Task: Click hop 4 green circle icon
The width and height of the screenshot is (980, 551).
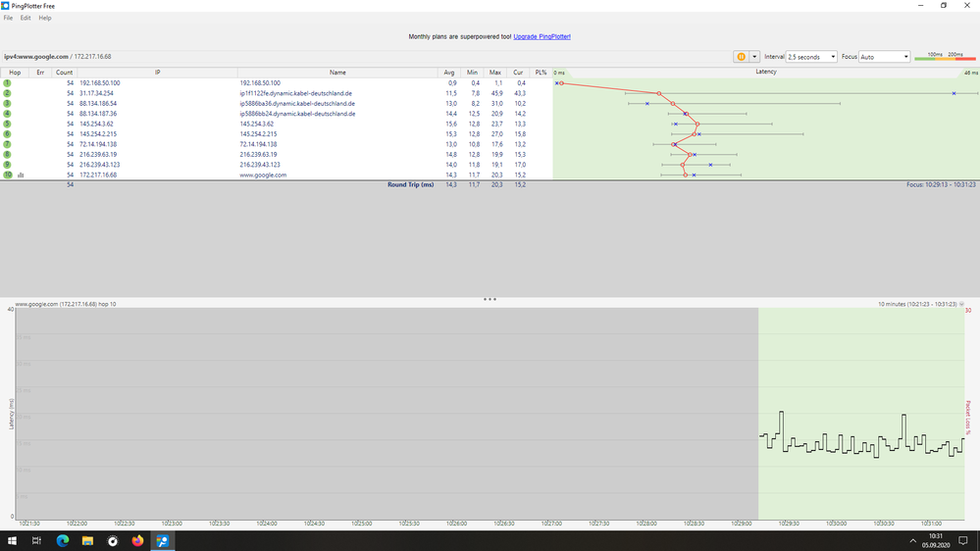Action: [x=8, y=114]
